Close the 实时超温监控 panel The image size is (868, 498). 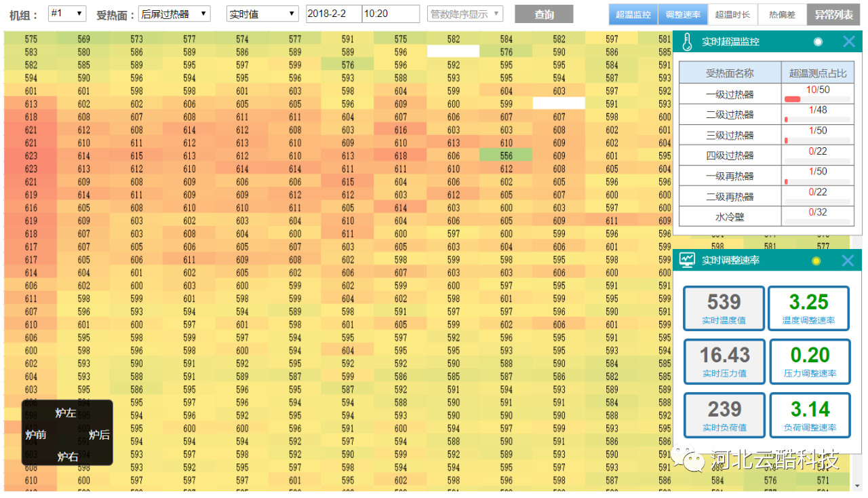pos(848,42)
